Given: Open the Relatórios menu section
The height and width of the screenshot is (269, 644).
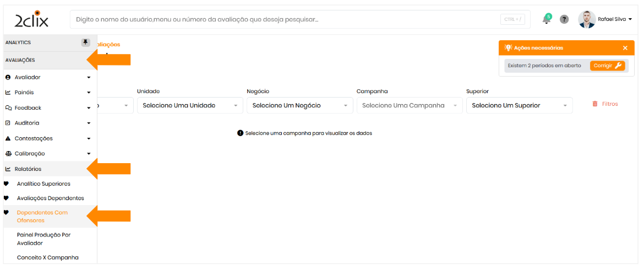Looking at the screenshot, I should 28,169.
